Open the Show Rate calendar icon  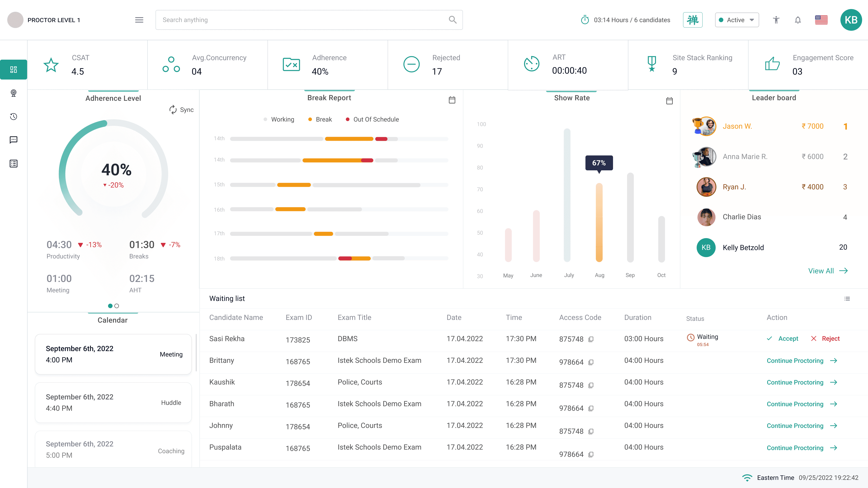click(669, 101)
